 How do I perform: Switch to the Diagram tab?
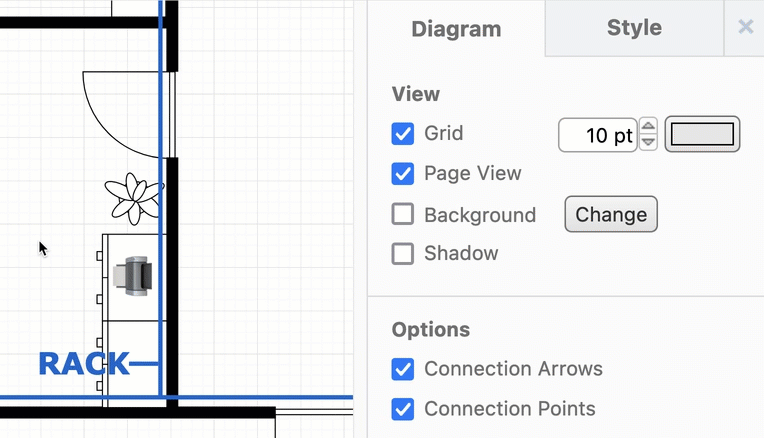point(456,29)
